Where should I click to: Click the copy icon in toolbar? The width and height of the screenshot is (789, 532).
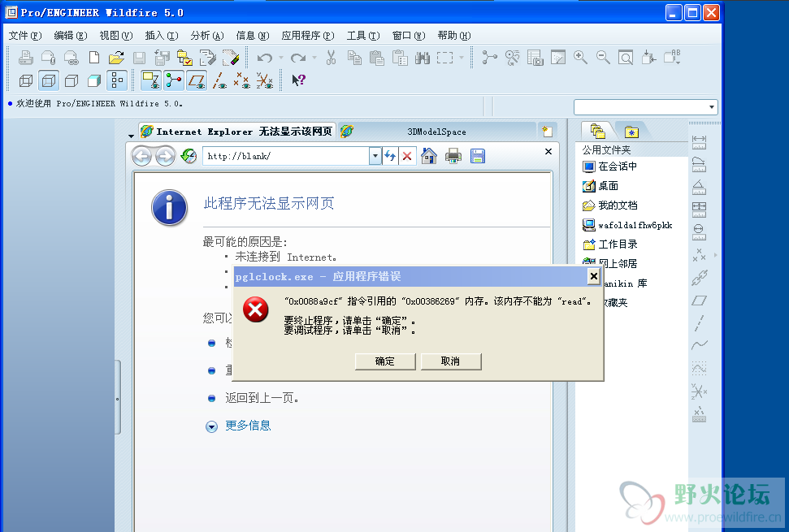point(354,58)
